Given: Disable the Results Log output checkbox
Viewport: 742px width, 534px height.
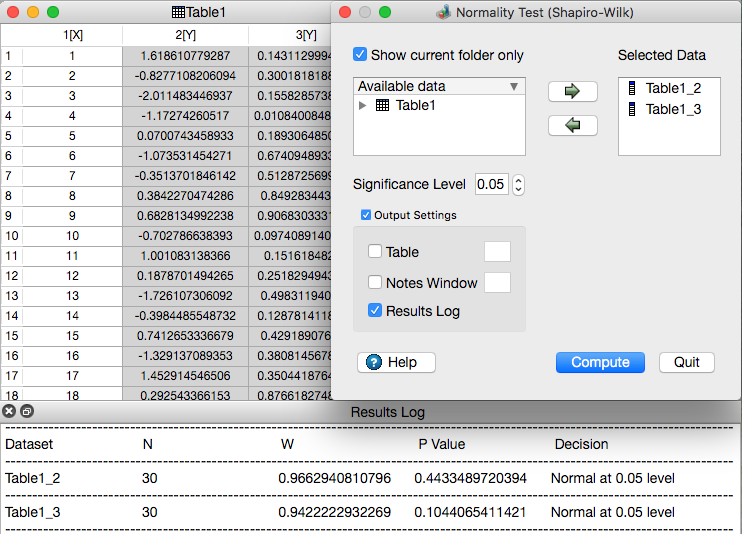Looking at the screenshot, I should (375, 311).
